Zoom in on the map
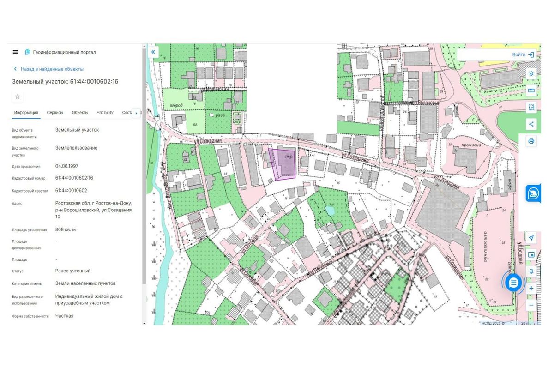 531,289
